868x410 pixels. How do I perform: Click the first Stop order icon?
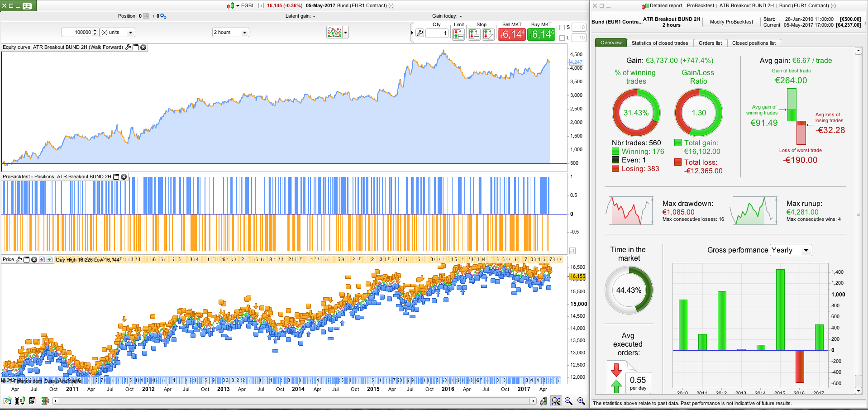474,34
